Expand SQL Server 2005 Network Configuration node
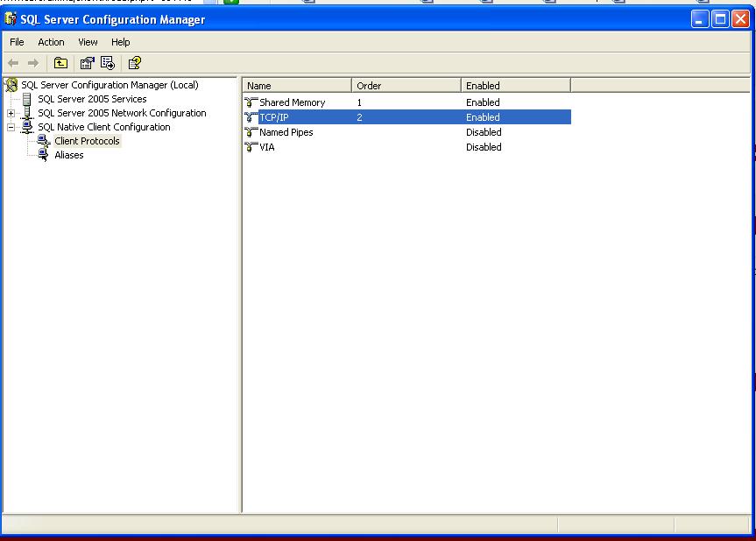The height and width of the screenshot is (541, 756). point(11,113)
